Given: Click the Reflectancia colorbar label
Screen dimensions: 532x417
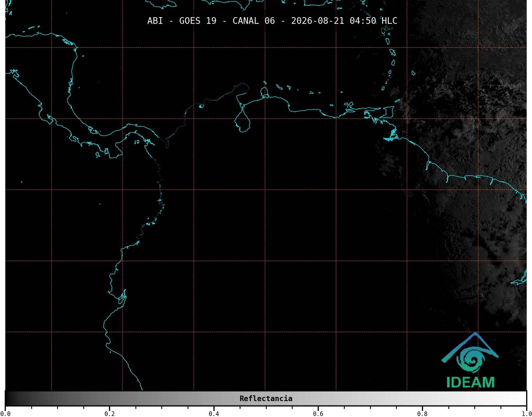Looking at the screenshot, I should pyautogui.click(x=266, y=398).
